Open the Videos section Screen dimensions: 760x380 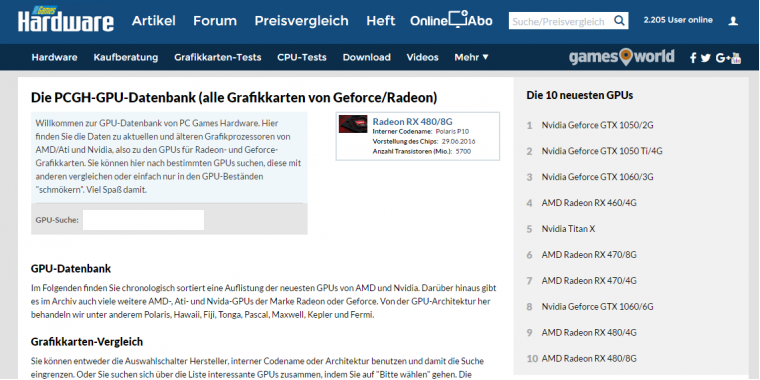coord(422,57)
